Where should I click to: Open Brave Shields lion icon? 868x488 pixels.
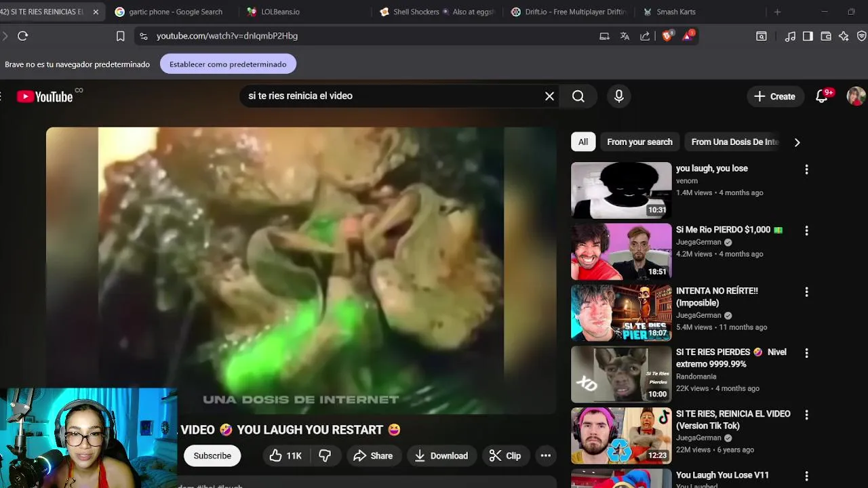667,36
